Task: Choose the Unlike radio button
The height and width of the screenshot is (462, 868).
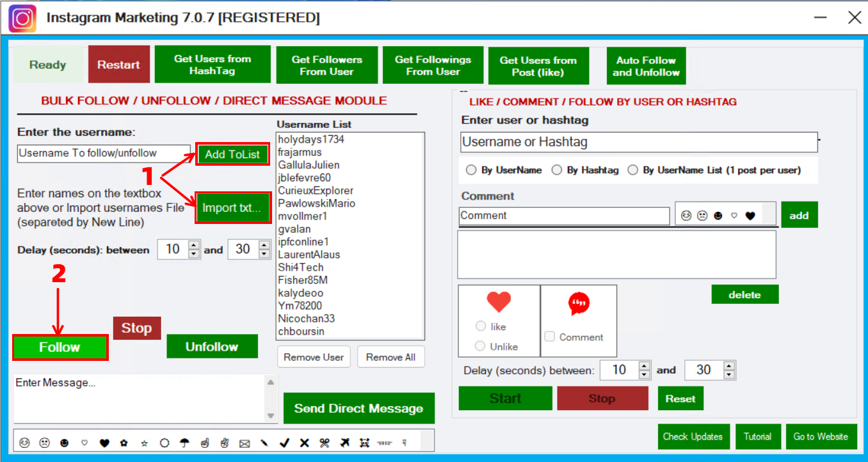Action: (x=481, y=346)
